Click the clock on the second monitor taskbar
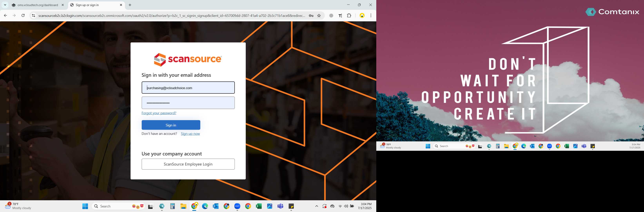This screenshot has width=644, height=212. point(635,146)
